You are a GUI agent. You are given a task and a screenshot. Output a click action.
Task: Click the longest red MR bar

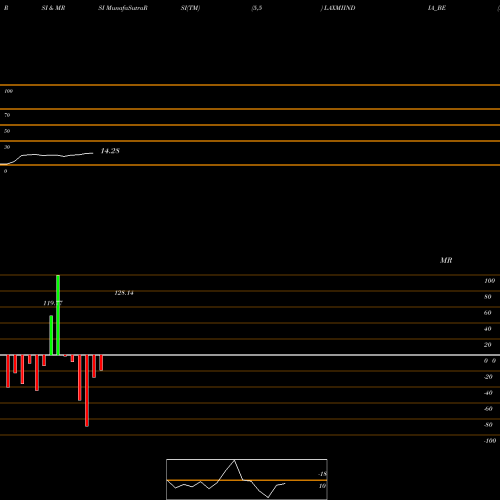87,391
